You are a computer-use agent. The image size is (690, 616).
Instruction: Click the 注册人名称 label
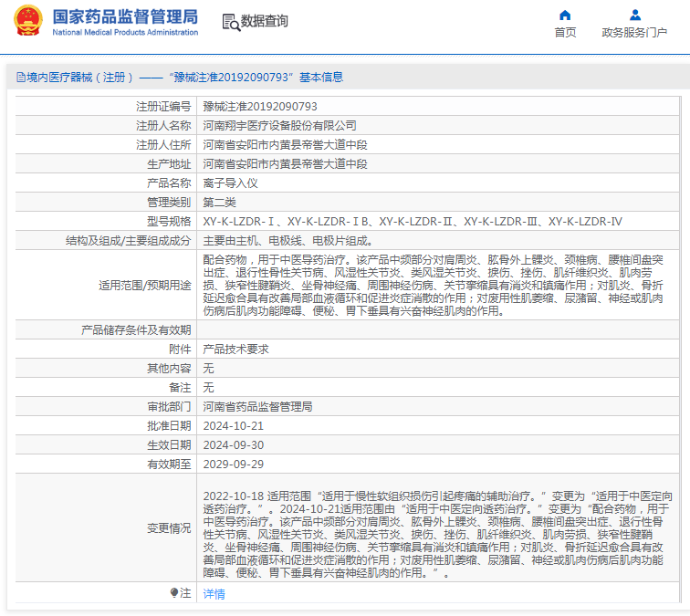pyautogui.click(x=163, y=125)
